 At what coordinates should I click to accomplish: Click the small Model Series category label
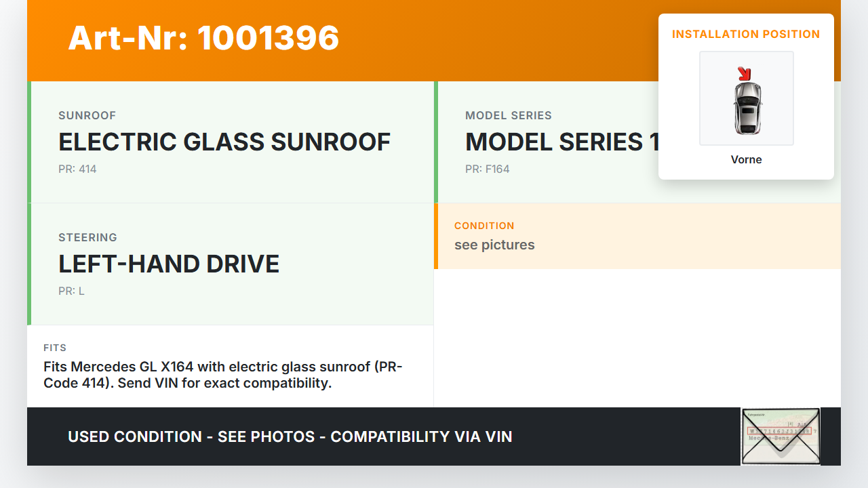(x=508, y=115)
